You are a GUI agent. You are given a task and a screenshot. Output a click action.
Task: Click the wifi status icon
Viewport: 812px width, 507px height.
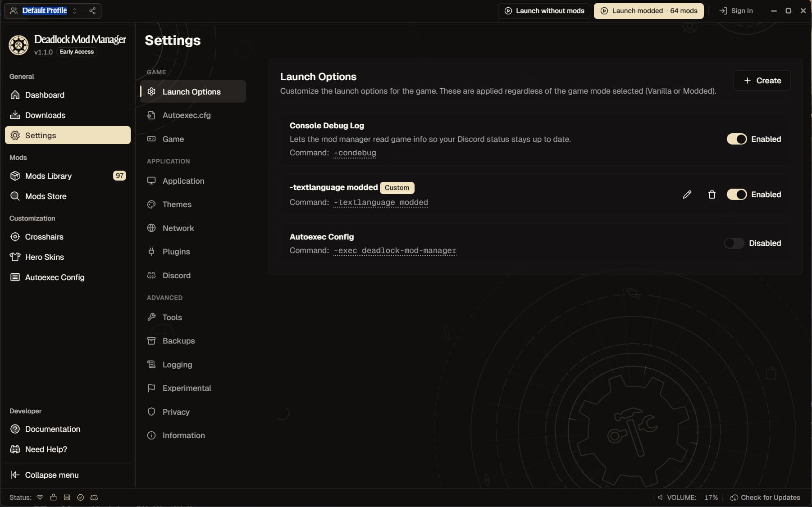point(40,498)
